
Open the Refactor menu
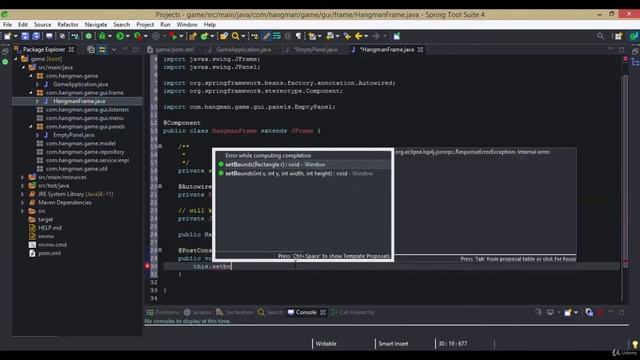68,25
